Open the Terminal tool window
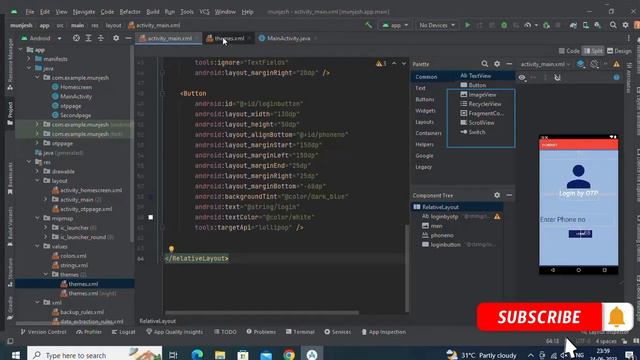The image size is (640, 360). pyautogui.click(x=300, y=332)
